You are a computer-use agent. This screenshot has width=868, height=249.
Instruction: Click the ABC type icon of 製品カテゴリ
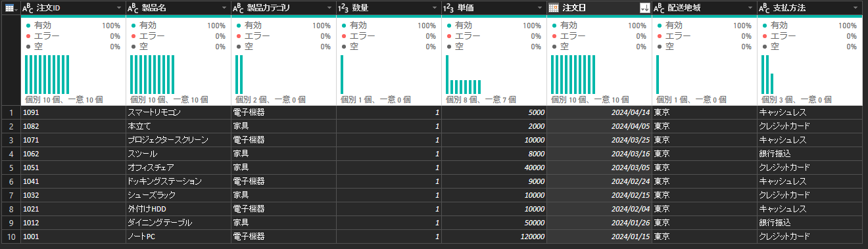(239, 8)
